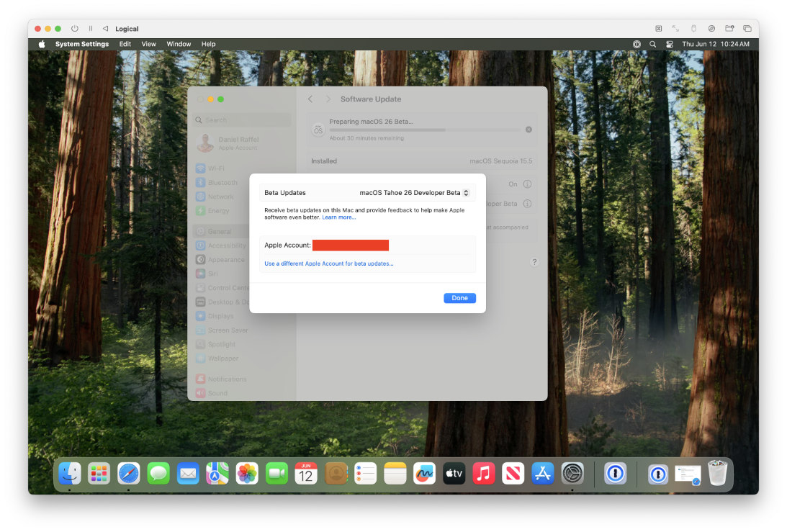Open the Window menu
787x532 pixels.
[x=179, y=44]
